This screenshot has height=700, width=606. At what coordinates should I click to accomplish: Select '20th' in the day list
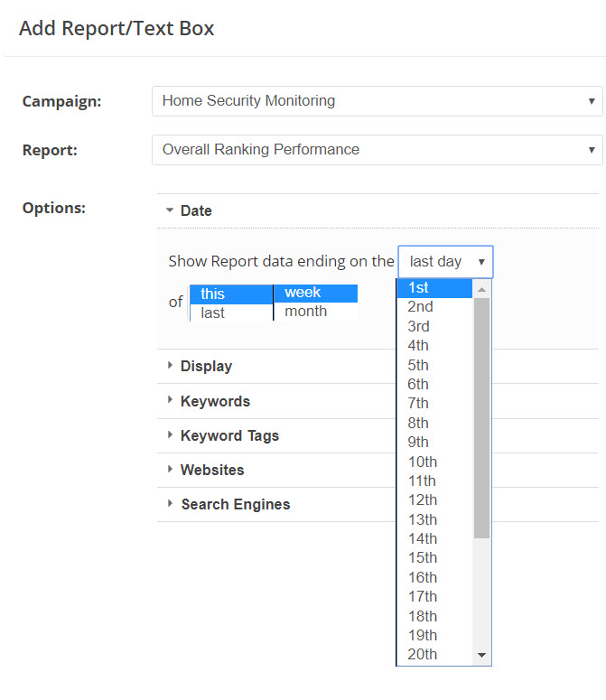pos(434,655)
